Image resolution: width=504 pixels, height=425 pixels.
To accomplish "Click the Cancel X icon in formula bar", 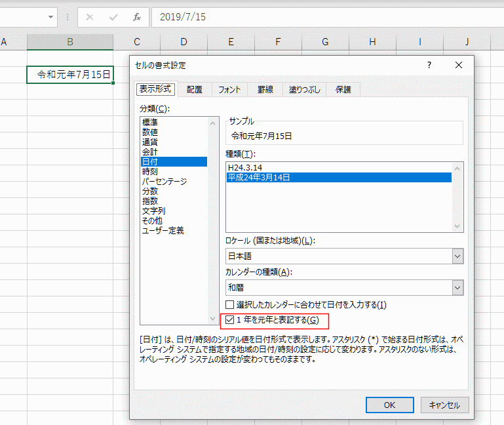I will tap(90, 17).
